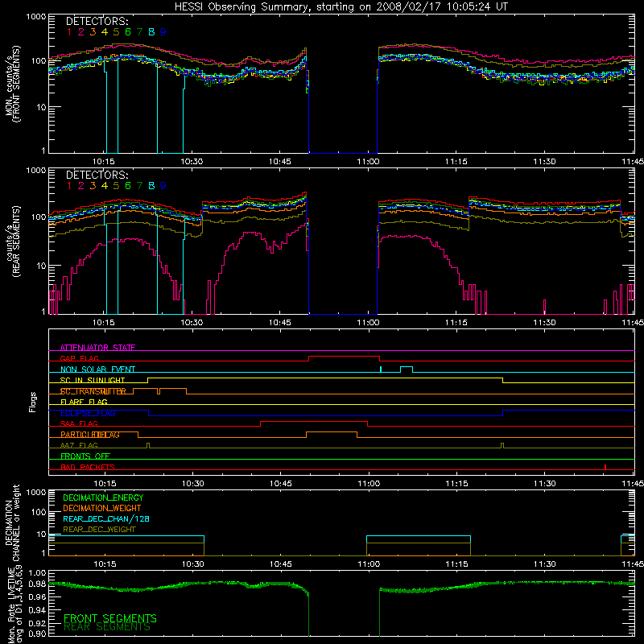This screenshot has width=644, height=644.
Task: Select detector 7 in the front segments legend
Action: (139, 32)
